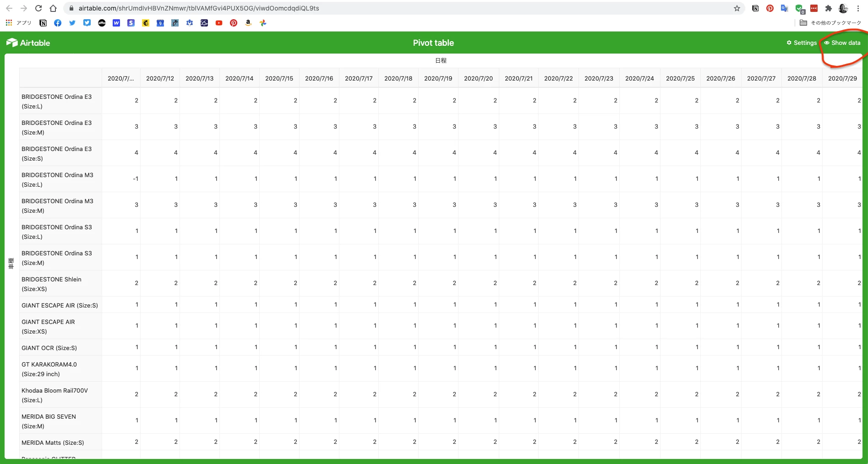Select row MERIDA Matts (Size:S)
The height and width of the screenshot is (464, 868).
pyautogui.click(x=60, y=442)
